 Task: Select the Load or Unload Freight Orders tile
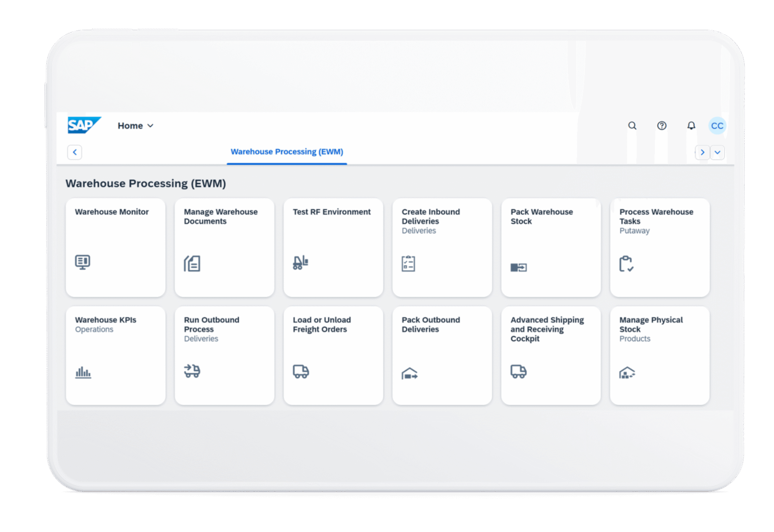(x=333, y=356)
